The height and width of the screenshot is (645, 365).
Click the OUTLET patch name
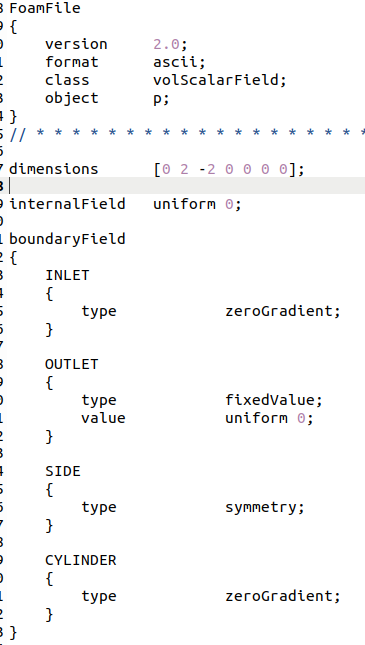[72, 364]
